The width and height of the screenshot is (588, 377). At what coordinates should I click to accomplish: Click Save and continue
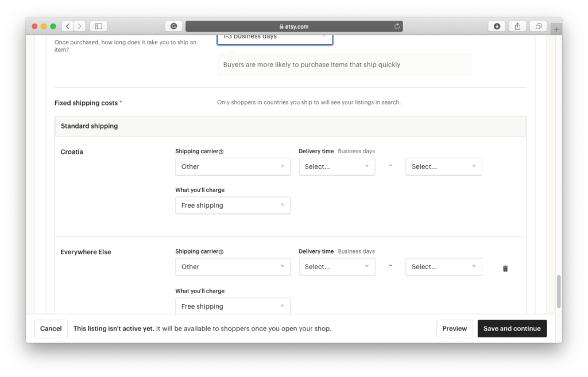(512, 329)
